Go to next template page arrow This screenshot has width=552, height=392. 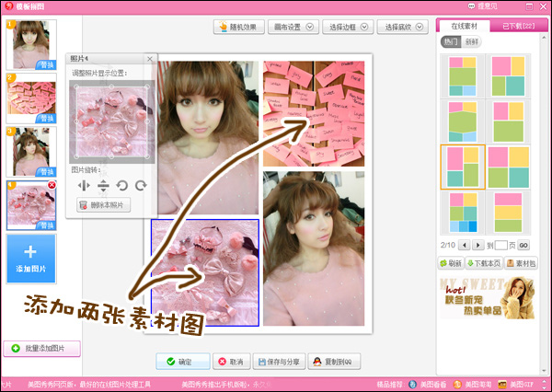(478, 245)
